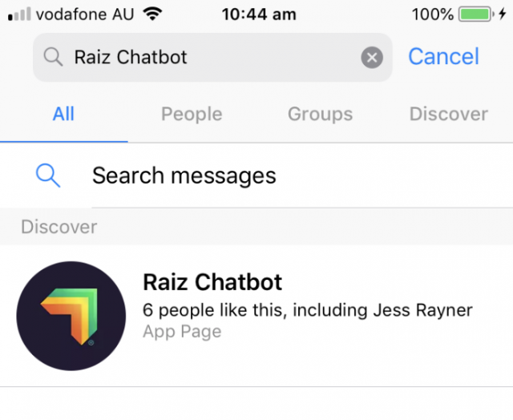
Task: Tap the 100% battery percentage
Action: pos(433,14)
